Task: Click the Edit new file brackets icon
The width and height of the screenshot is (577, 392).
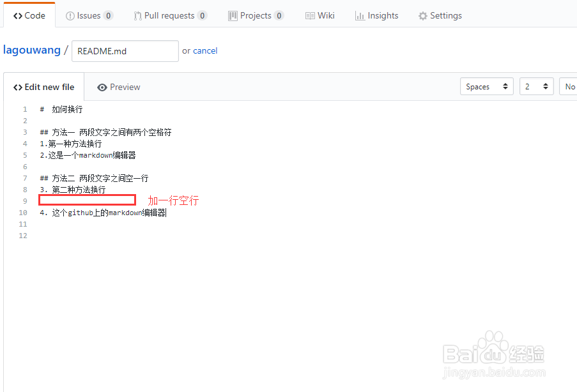Action: tap(18, 87)
